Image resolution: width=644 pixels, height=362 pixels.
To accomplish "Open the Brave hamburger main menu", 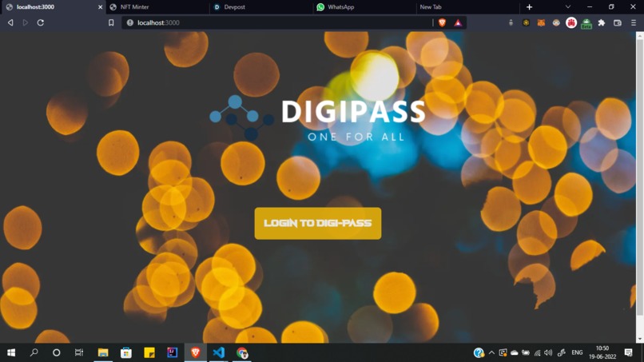I will pos(634,23).
